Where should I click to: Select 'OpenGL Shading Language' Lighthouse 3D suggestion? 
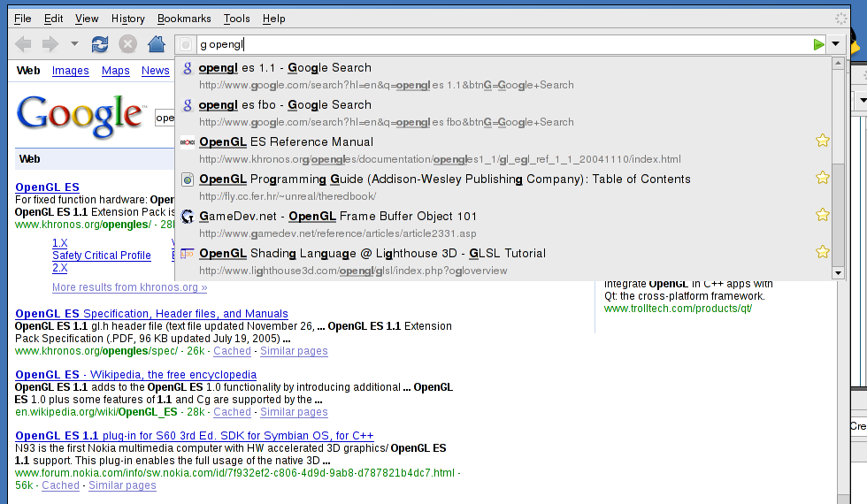tap(503, 261)
